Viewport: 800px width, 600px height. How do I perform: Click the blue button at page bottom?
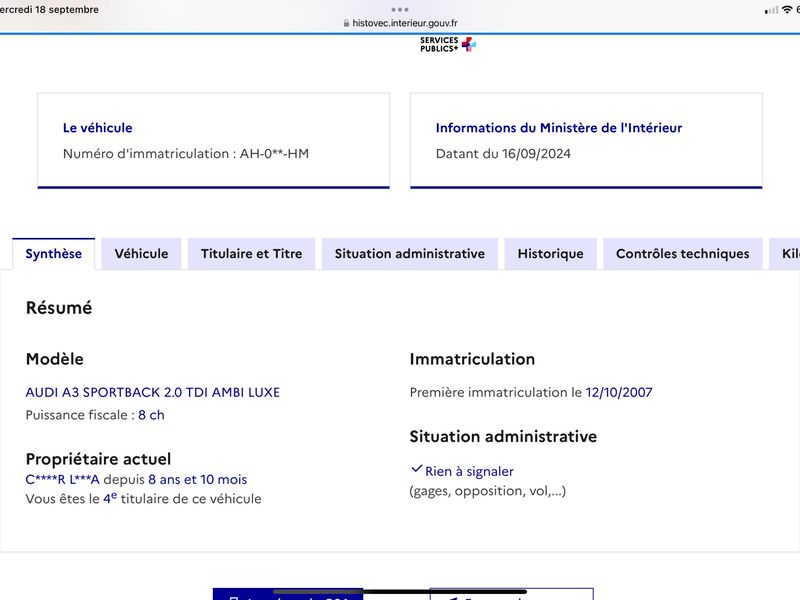tap(288, 594)
